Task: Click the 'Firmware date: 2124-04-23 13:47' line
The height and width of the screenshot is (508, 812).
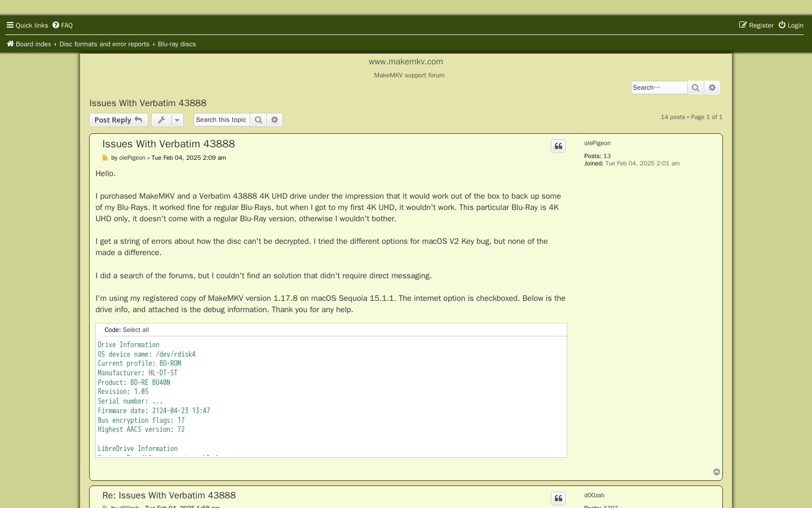Action: click(154, 411)
